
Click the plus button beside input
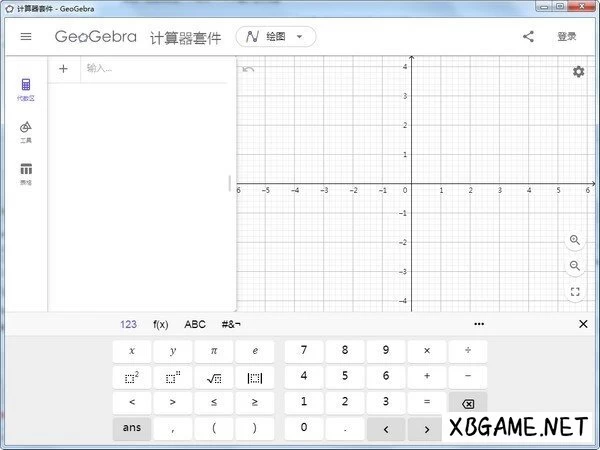point(64,69)
